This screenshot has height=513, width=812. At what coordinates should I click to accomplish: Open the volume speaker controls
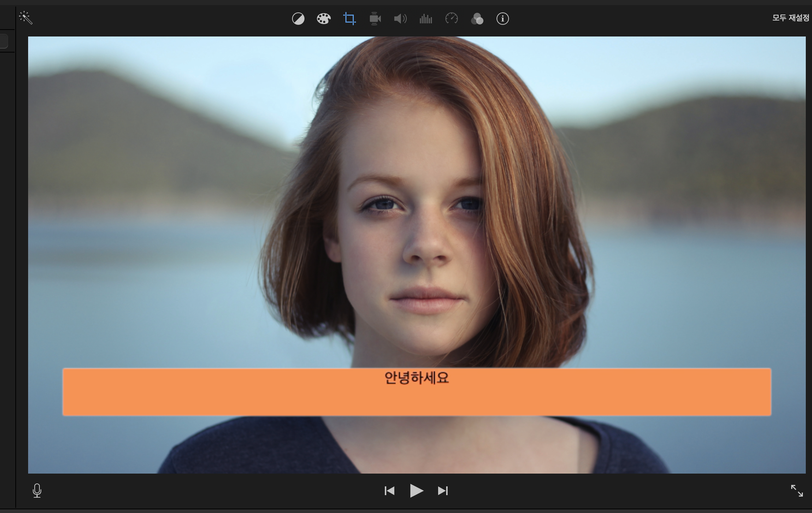tap(400, 19)
